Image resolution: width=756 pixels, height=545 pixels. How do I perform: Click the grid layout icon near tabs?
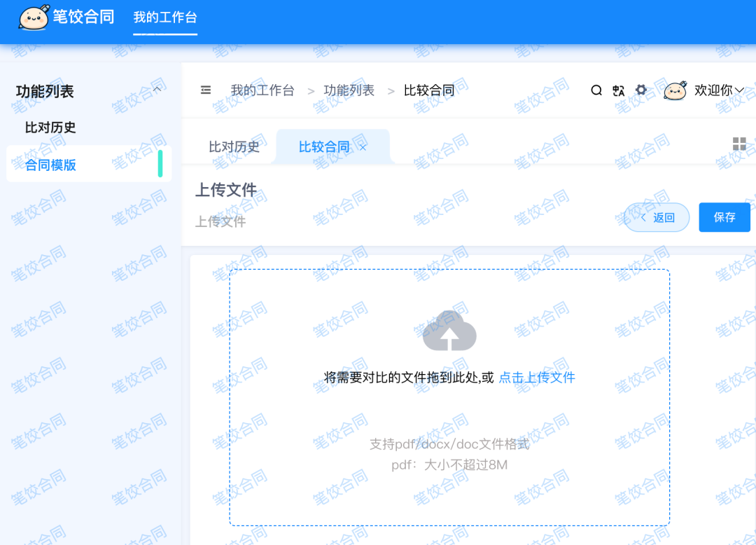pos(739,144)
